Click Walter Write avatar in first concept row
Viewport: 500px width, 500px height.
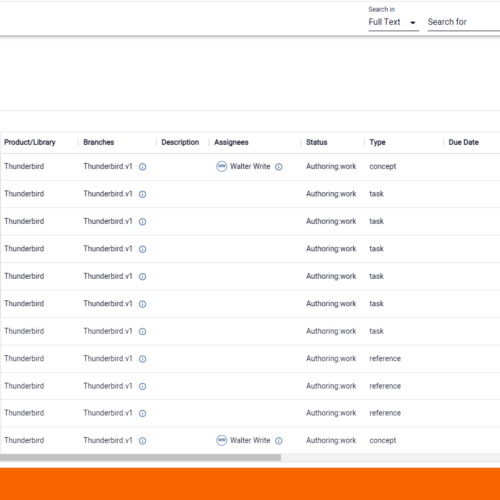tap(221, 166)
